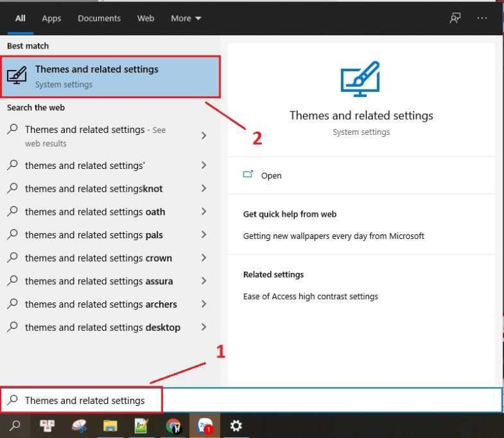Click the search icon beside 'settings desktop'
Viewport: 504px width, 438px height.
[12, 327]
